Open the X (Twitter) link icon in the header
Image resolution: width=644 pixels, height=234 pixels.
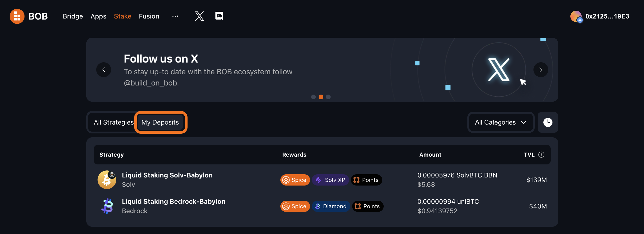[x=199, y=16]
